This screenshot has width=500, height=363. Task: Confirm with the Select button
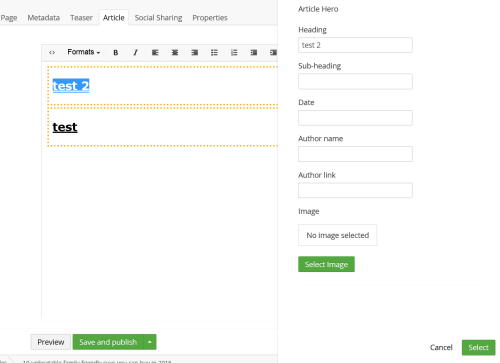tap(478, 347)
